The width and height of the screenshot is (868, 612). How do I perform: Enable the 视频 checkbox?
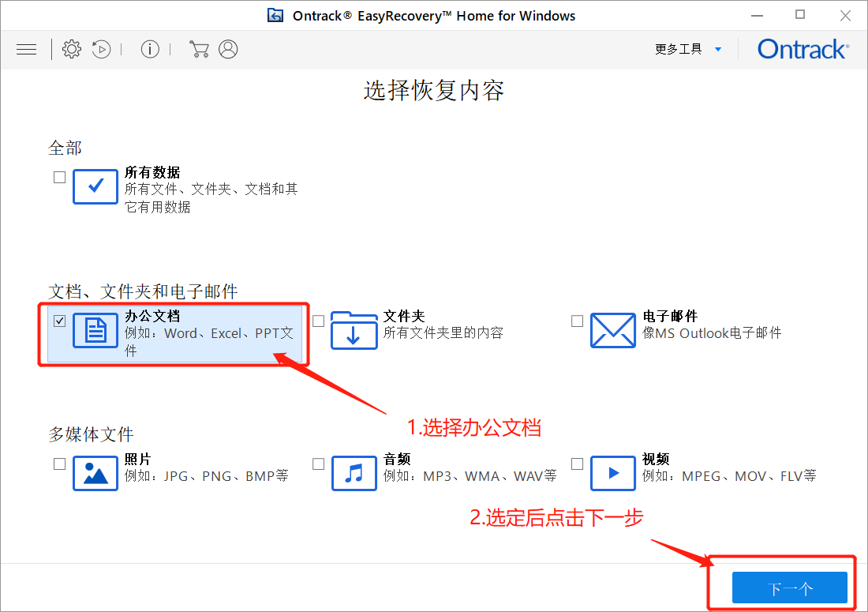coord(578,464)
